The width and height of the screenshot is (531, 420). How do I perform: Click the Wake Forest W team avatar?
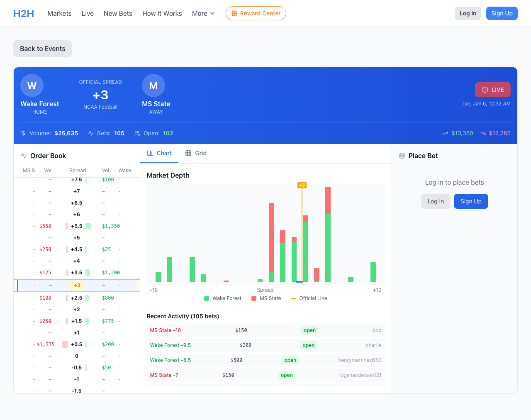tap(32, 85)
